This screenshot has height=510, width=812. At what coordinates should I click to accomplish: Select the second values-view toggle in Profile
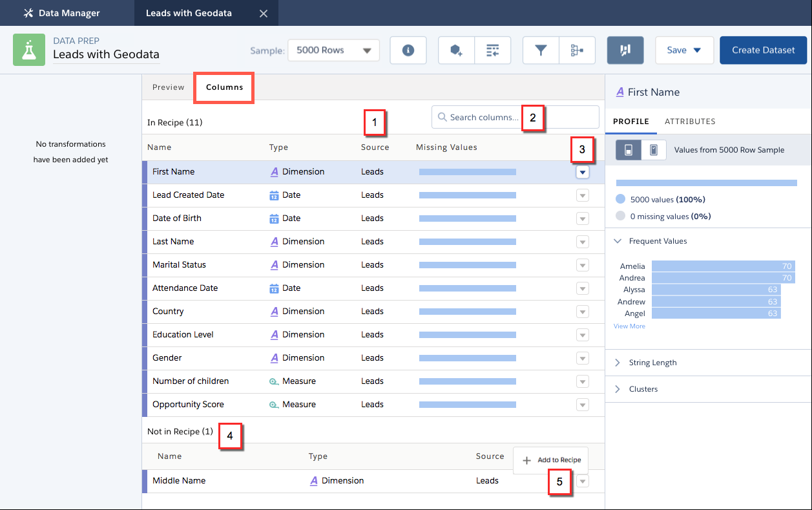(x=653, y=150)
